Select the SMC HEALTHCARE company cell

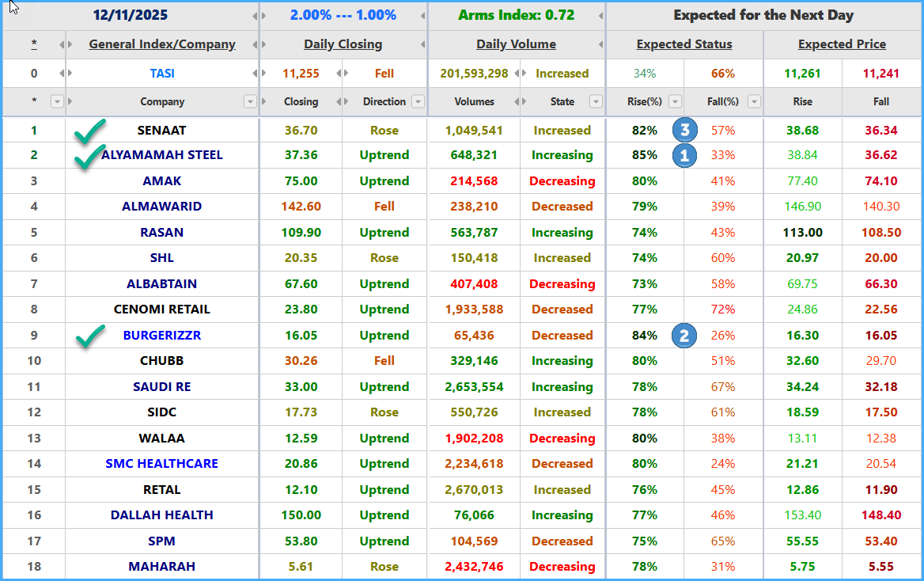tap(162, 464)
